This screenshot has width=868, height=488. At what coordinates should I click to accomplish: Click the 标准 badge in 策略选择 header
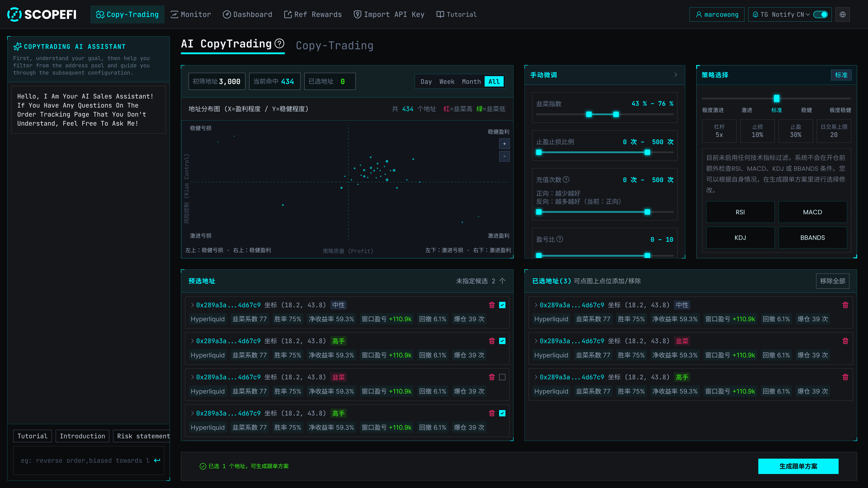point(841,75)
